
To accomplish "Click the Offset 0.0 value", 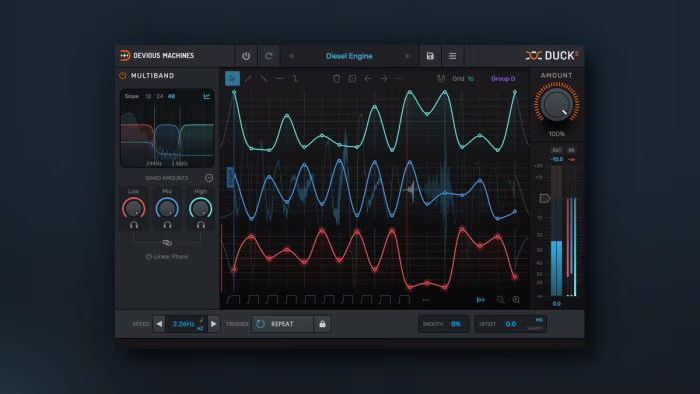I will [x=511, y=324].
